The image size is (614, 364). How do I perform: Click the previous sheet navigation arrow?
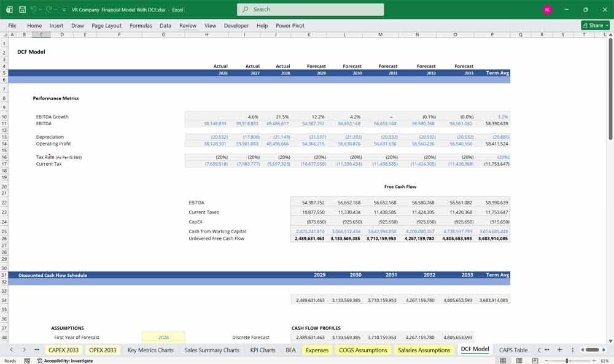[11, 349]
